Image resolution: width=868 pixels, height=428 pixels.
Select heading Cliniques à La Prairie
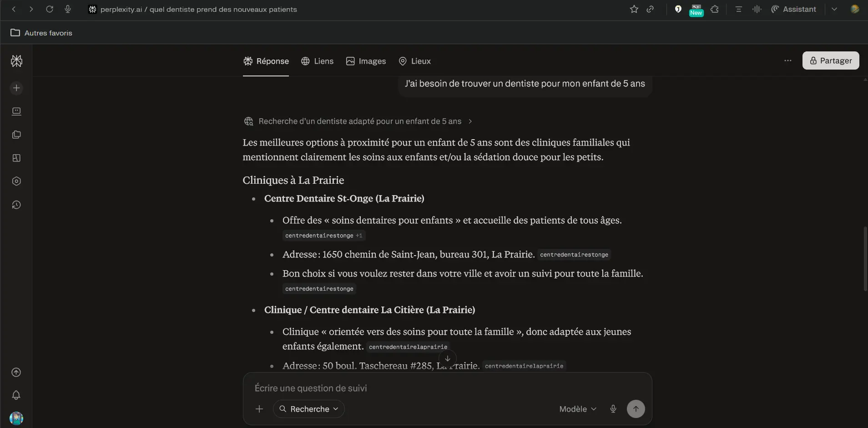click(x=293, y=180)
